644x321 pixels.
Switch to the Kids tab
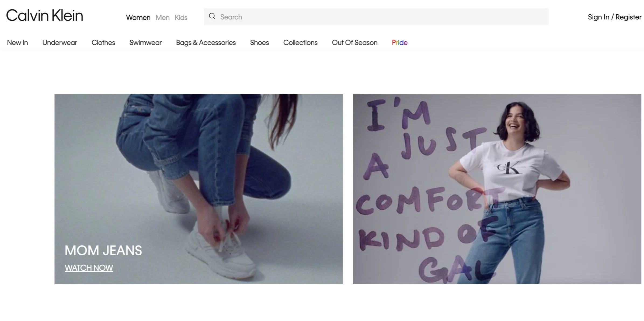(x=181, y=18)
